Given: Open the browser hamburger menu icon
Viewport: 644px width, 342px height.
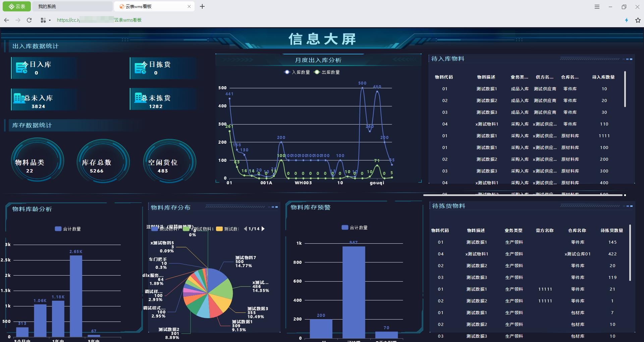Looking at the screenshot, I should click(597, 6).
